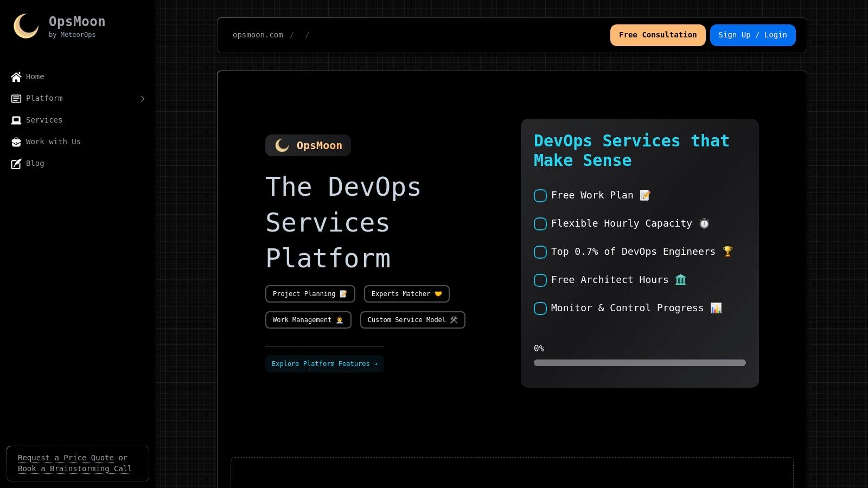Click the OpsMoon crescent moon logo

click(x=25, y=25)
